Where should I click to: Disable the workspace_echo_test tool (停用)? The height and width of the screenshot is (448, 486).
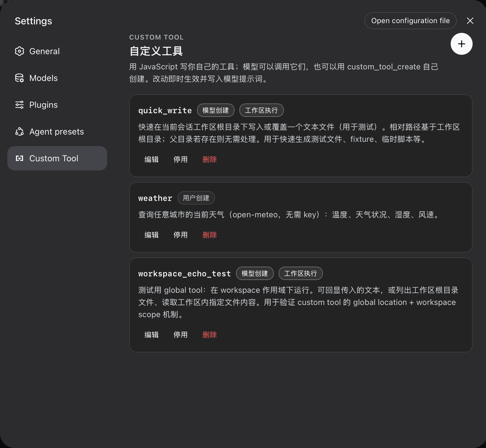[181, 335]
